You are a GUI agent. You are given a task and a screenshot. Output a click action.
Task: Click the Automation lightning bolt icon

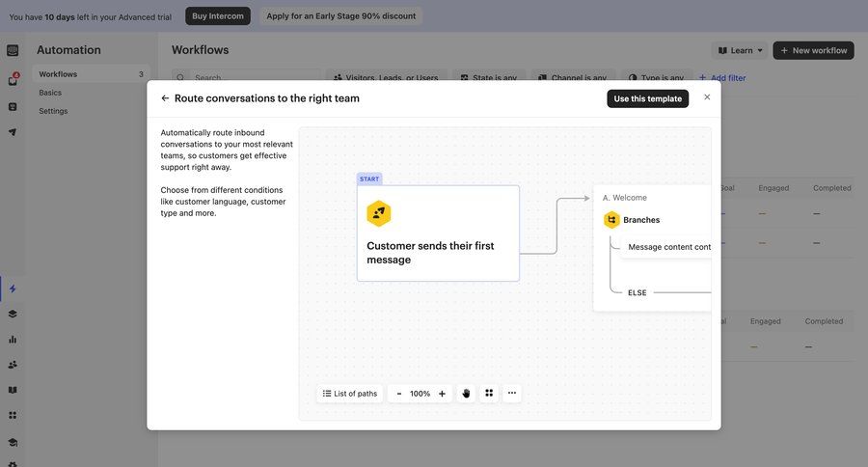(x=13, y=288)
